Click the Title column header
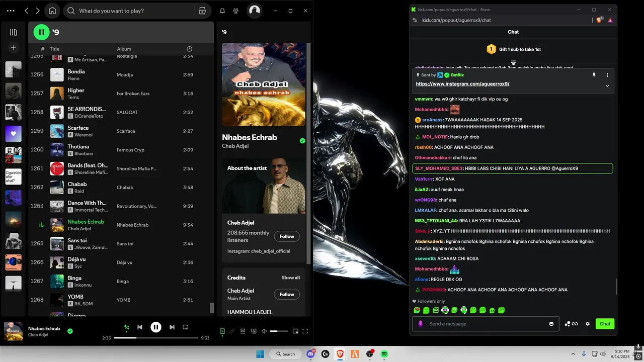 tap(54, 49)
